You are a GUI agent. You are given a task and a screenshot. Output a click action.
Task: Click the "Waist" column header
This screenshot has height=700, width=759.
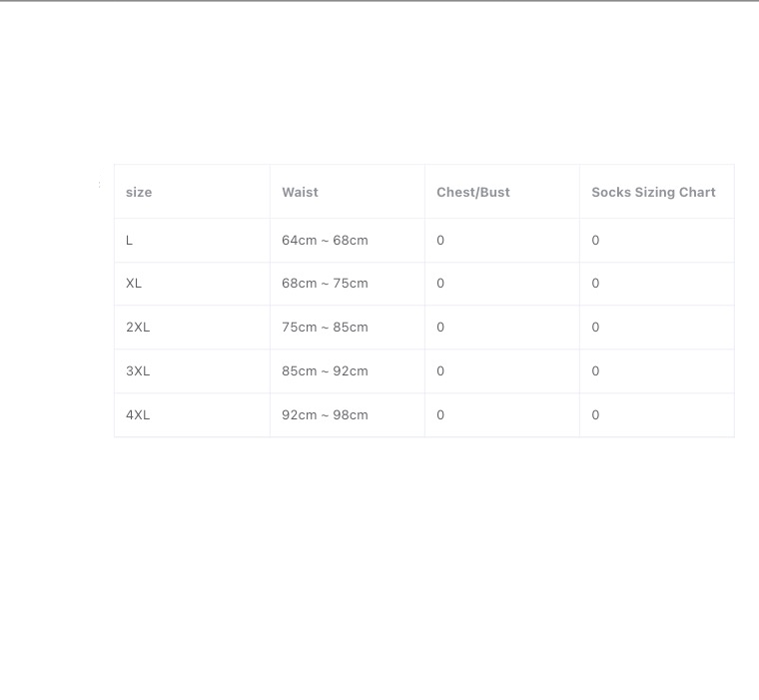[x=300, y=192]
